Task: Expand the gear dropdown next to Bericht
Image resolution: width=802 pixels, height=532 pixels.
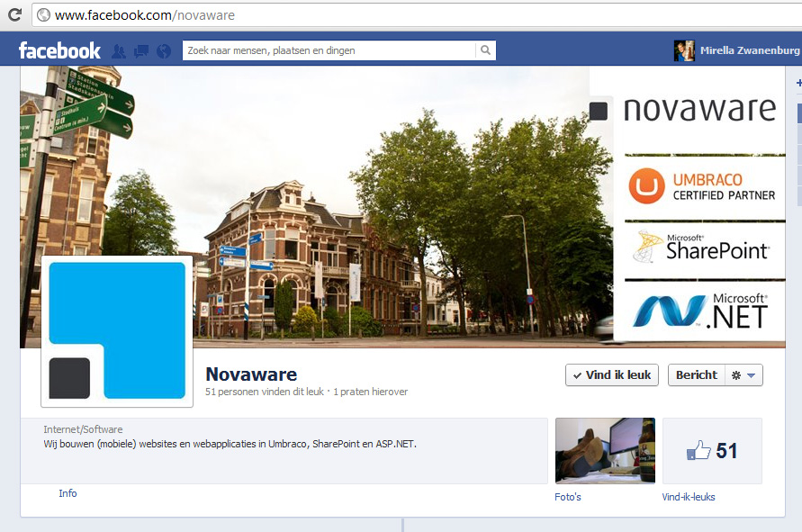Action: (743, 375)
